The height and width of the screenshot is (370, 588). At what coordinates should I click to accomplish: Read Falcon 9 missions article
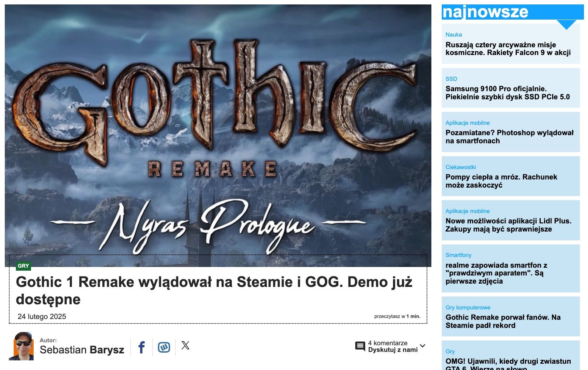coord(508,49)
